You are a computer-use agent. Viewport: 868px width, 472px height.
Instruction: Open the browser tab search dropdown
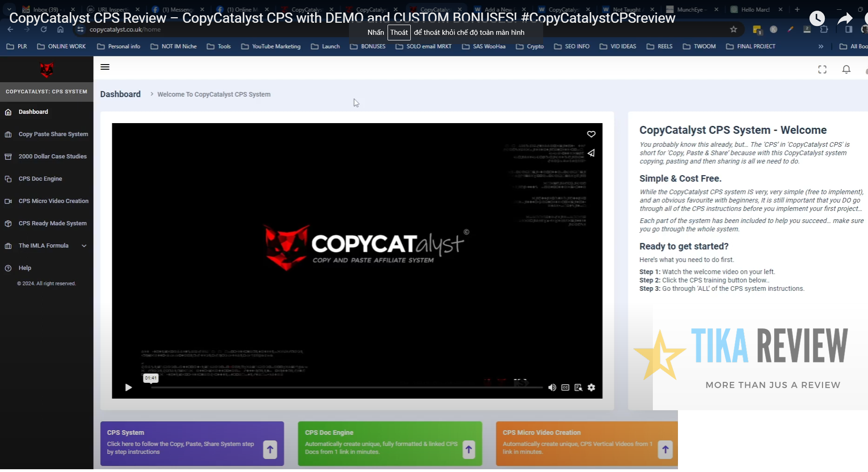(x=9, y=9)
